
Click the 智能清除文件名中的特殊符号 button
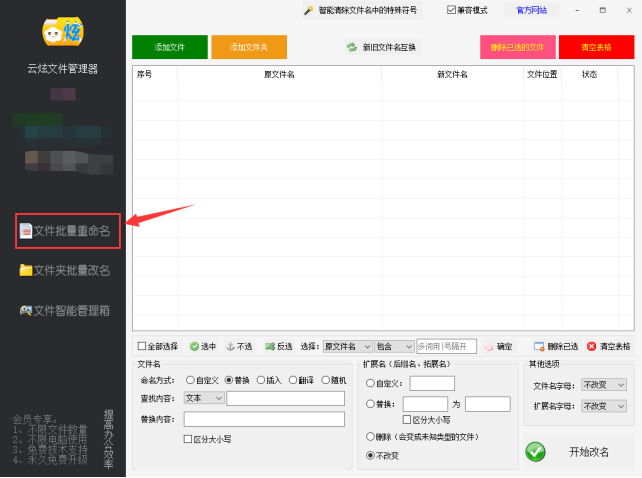point(362,10)
